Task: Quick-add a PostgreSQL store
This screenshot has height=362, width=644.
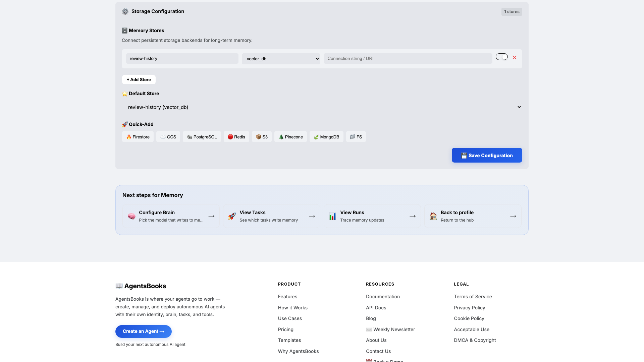Action: click(x=202, y=137)
